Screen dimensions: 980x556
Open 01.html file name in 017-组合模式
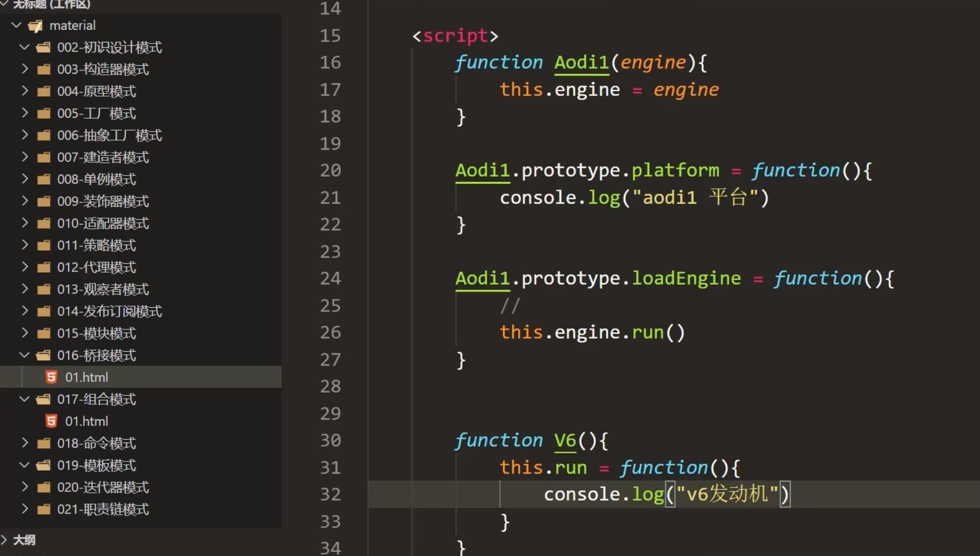[x=87, y=421]
